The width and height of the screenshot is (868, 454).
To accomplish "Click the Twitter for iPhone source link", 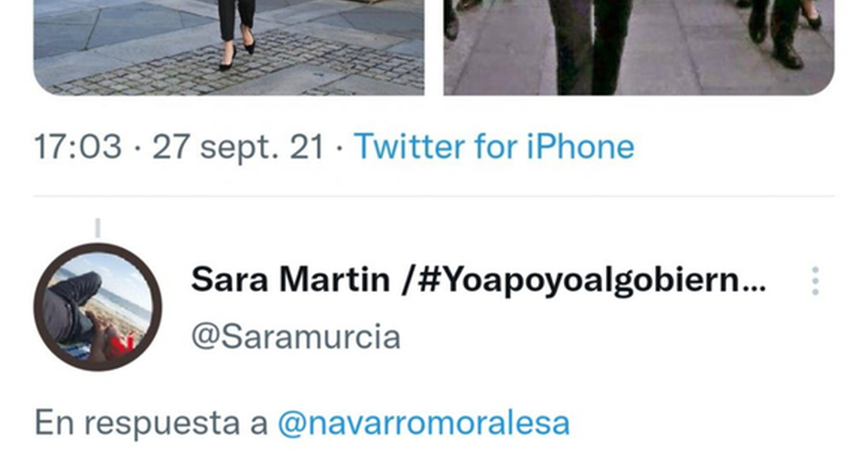I will click(x=494, y=147).
